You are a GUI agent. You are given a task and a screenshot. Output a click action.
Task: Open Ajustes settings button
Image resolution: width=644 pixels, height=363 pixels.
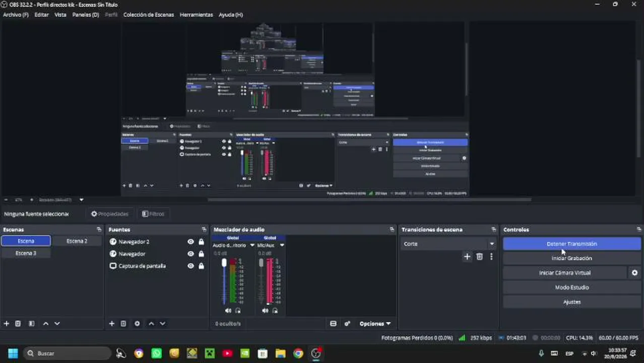point(572,302)
